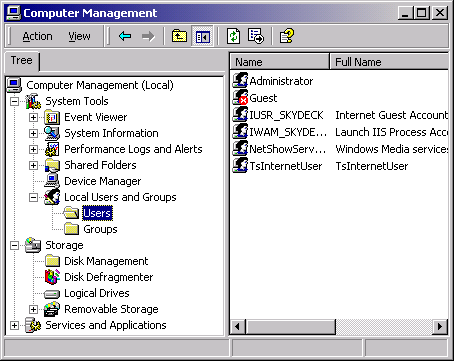Select the IWAM_SKYDE... user icon
Image resolution: width=454 pixels, height=361 pixels.
pos(240,131)
